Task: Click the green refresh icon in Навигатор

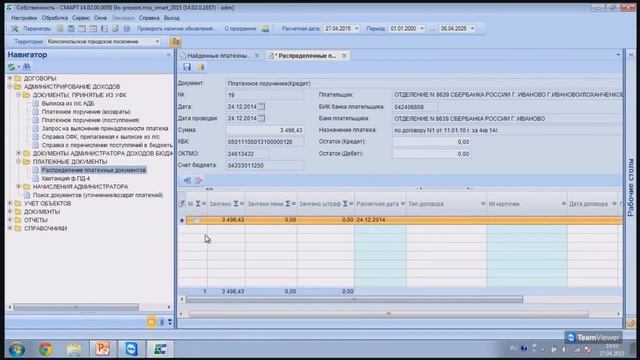Action: tap(11, 67)
